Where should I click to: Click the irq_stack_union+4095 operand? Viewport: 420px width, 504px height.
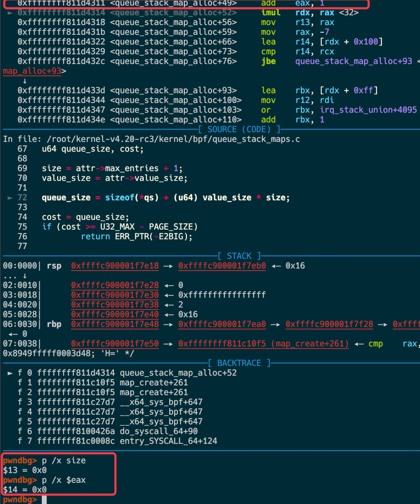[x=368, y=110]
